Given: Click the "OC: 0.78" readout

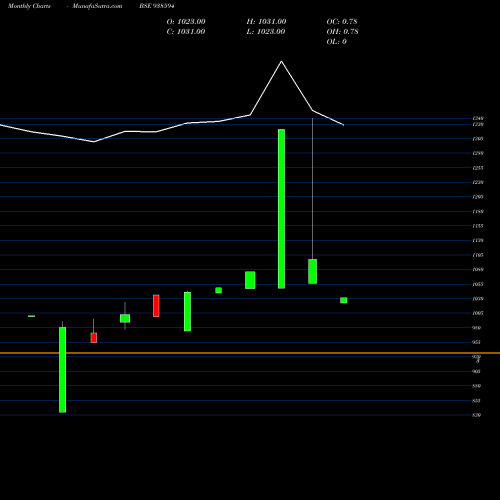Looking at the screenshot, I should point(342,22).
